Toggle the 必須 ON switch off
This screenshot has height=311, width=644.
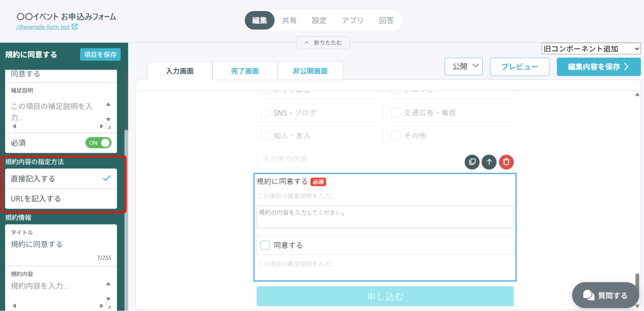click(x=98, y=143)
